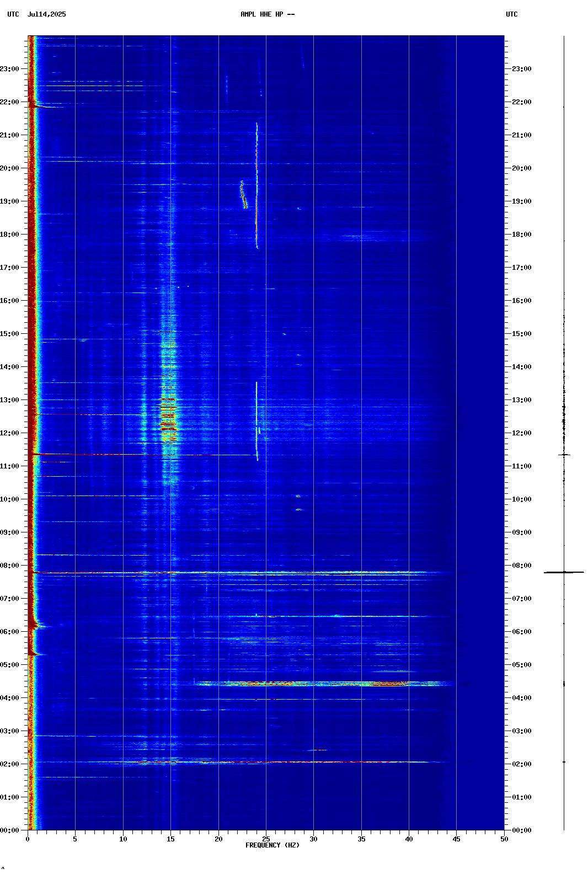The image size is (588, 874).
Task: Click the right-side 21:00 time label
Action: click(522, 135)
